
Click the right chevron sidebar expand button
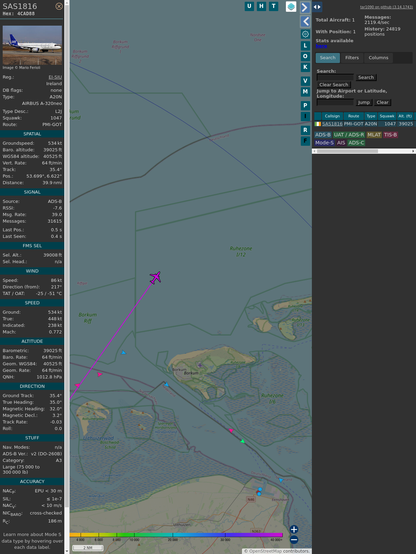pyautogui.click(x=305, y=7)
